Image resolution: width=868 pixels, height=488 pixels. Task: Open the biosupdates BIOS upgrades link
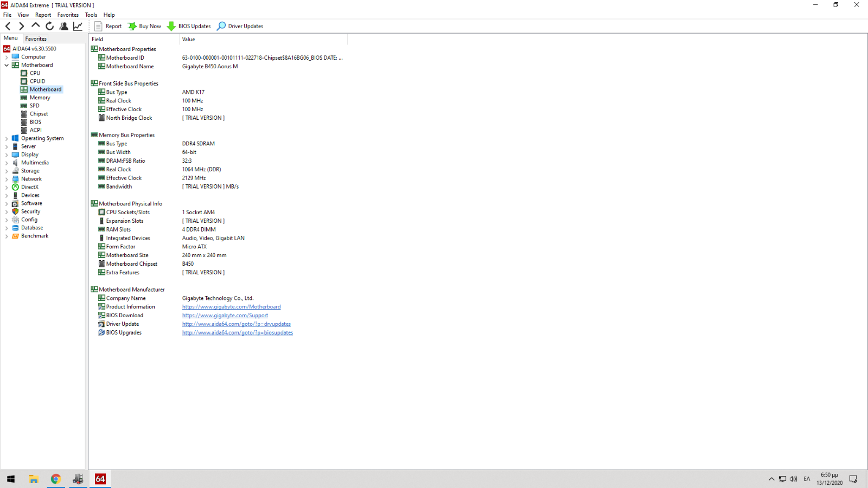pos(238,333)
